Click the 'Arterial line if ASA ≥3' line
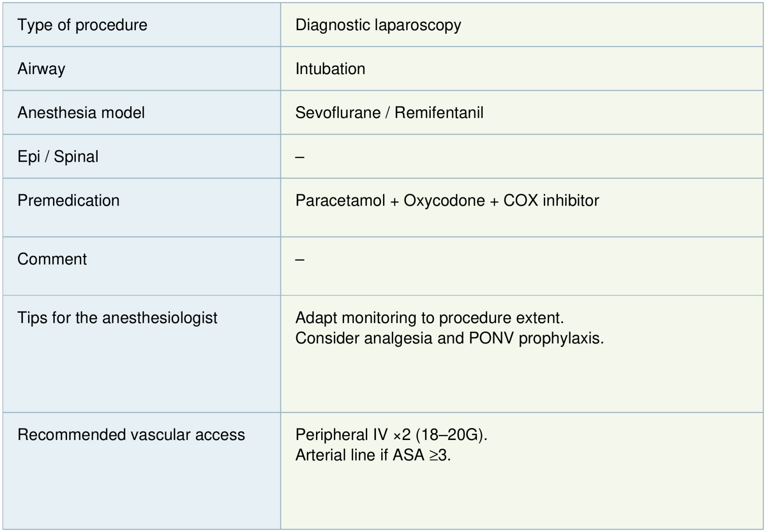 click(373, 455)
